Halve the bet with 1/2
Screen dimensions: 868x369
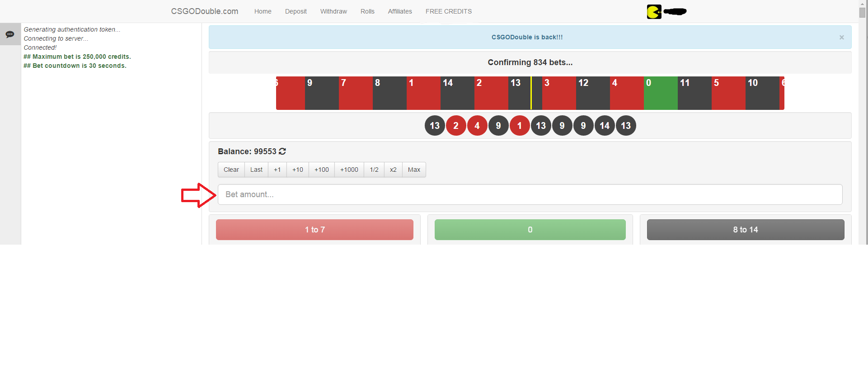click(x=374, y=170)
